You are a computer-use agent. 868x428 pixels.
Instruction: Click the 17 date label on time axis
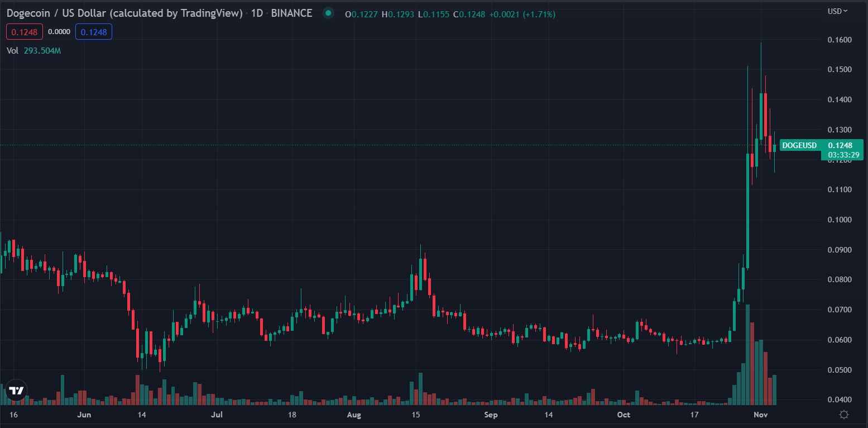(x=694, y=415)
